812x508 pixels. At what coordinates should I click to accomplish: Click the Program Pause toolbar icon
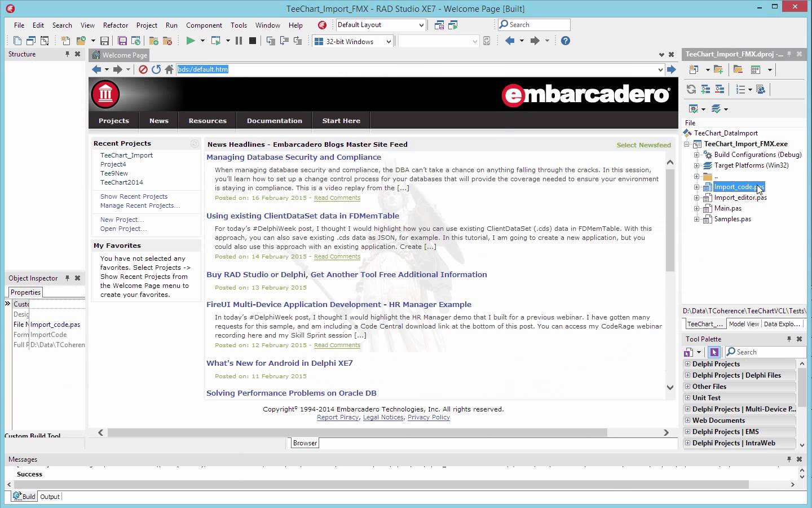click(x=239, y=41)
